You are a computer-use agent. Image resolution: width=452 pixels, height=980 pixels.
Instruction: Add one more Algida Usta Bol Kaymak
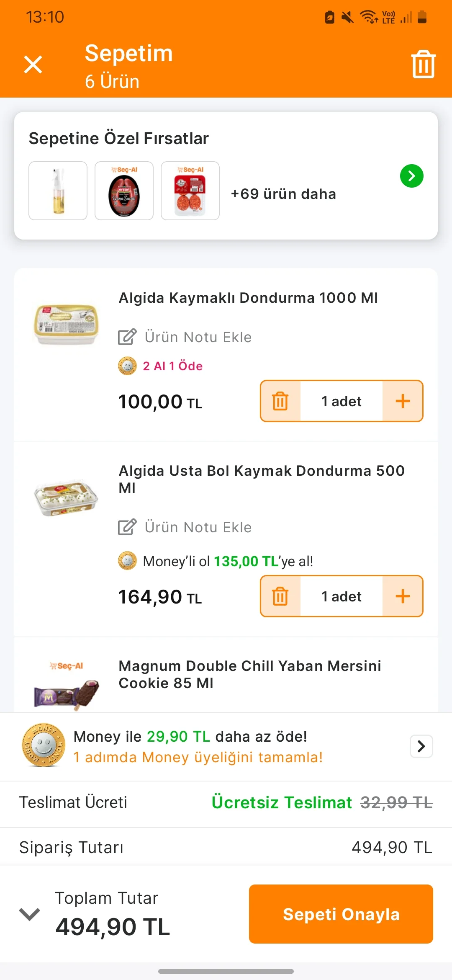tap(403, 596)
